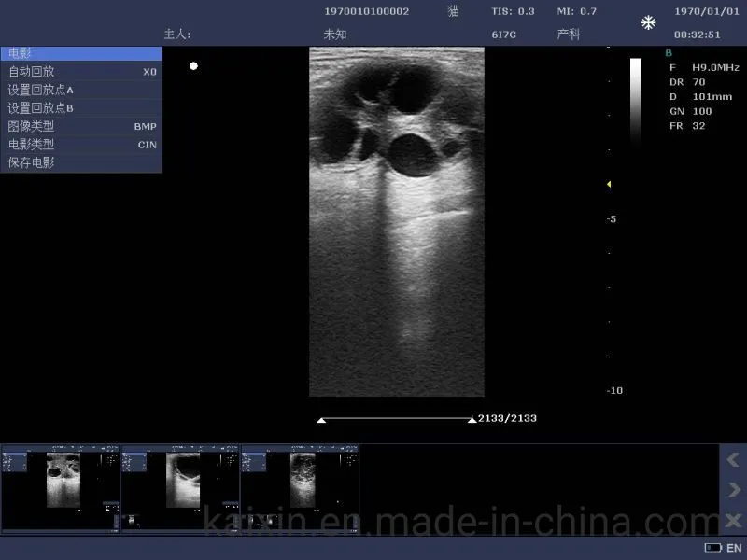Click the white probe orientation dot
The height and width of the screenshot is (560, 747).
tap(193, 65)
